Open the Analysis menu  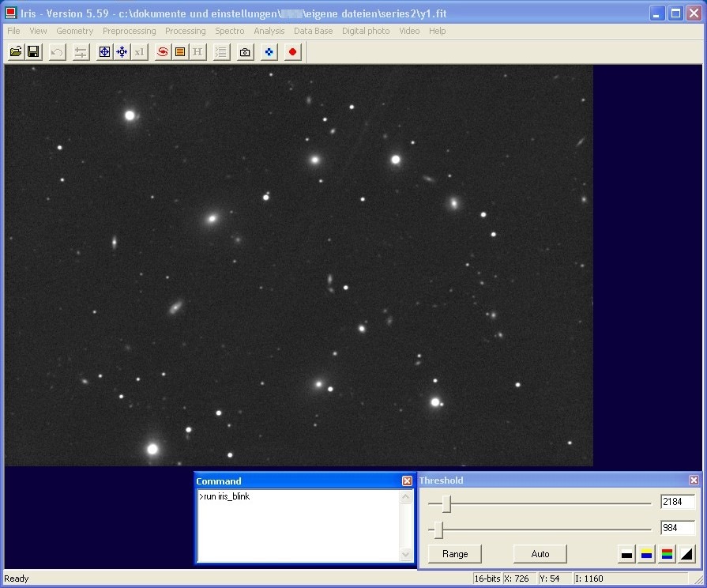click(269, 31)
